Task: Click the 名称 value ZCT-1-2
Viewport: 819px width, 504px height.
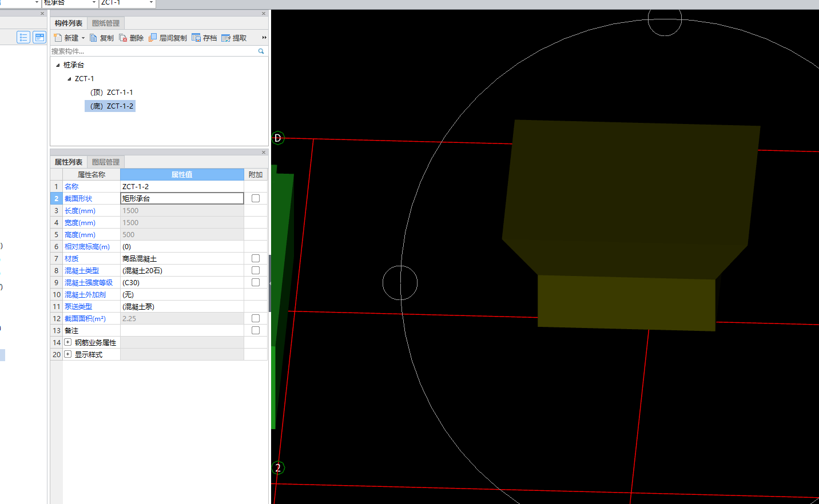Action: click(x=182, y=186)
